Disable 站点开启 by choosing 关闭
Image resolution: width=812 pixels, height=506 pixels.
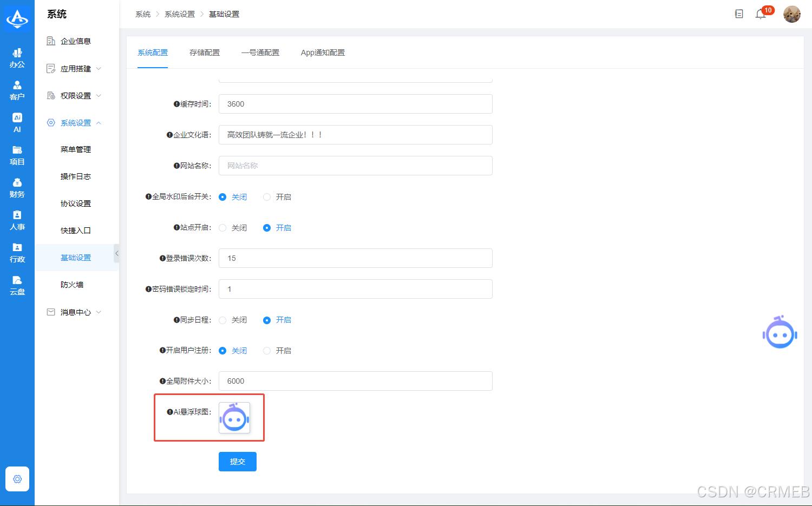(222, 227)
